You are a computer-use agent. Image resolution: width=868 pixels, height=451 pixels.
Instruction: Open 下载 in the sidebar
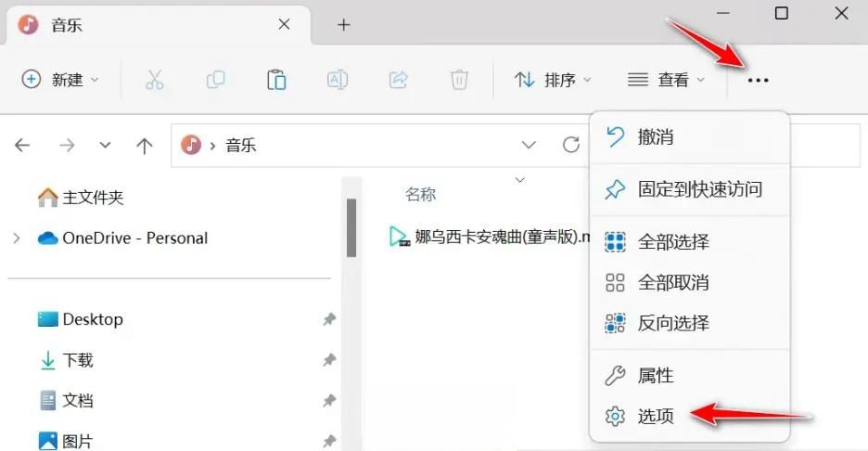point(67,360)
